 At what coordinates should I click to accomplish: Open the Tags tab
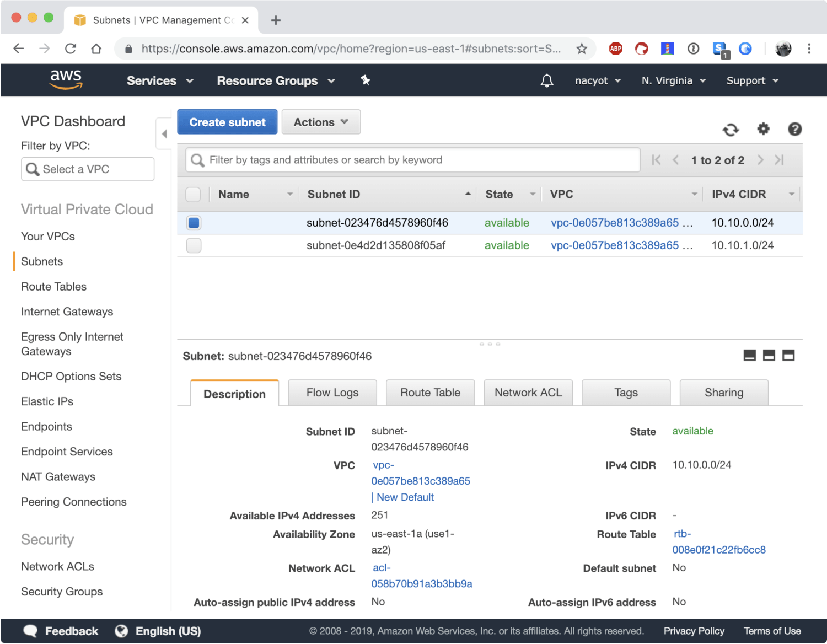click(x=626, y=393)
